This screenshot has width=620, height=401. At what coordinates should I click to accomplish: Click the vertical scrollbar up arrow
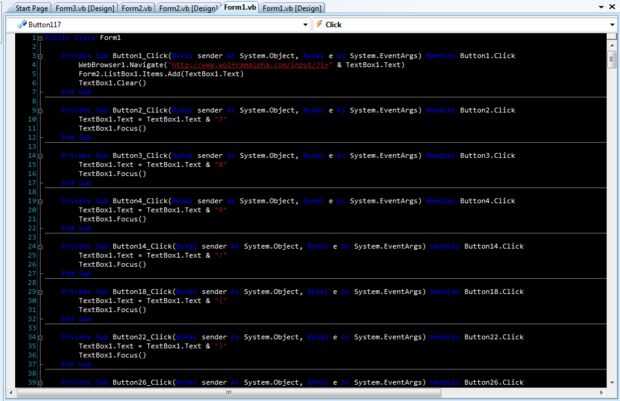tap(612, 45)
